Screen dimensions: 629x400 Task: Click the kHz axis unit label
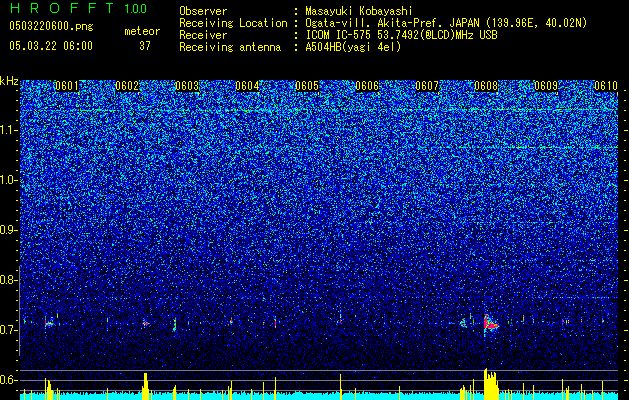[9, 81]
